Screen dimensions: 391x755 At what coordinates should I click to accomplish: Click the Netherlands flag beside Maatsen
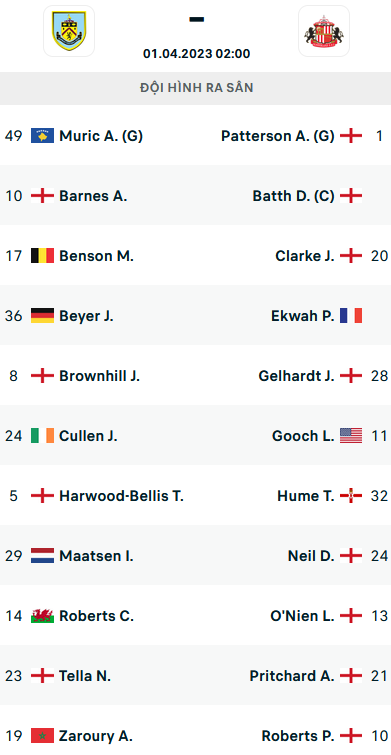coord(42,556)
